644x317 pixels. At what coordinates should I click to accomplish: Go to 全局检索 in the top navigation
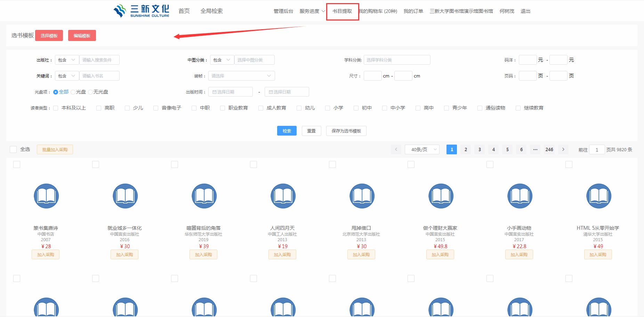[x=211, y=11]
